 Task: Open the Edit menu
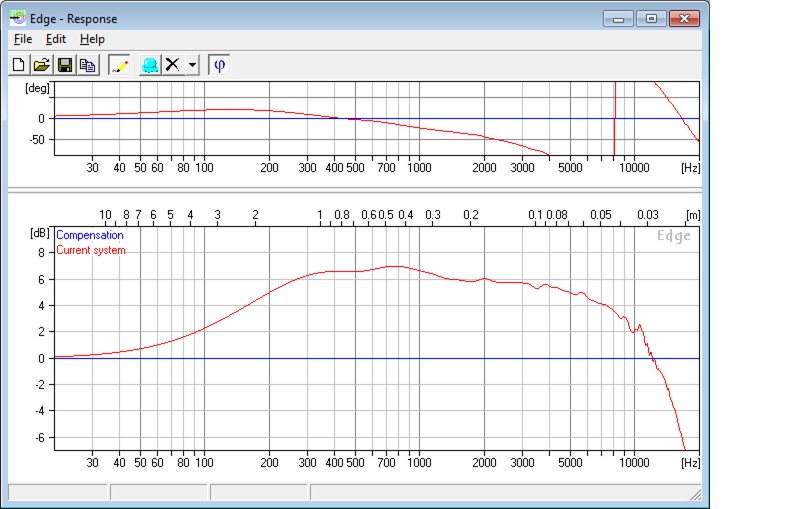pos(56,39)
